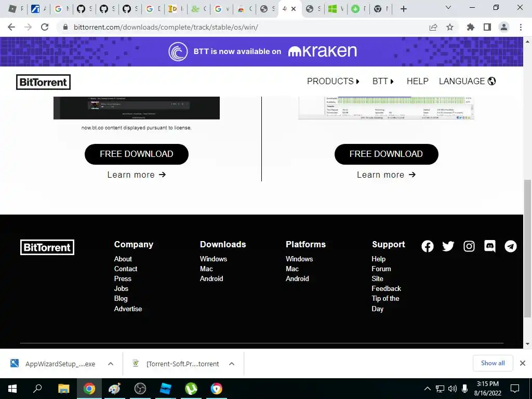The width and height of the screenshot is (532, 399).
Task: Open the Windows link under Downloads
Action: coord(214,259)
